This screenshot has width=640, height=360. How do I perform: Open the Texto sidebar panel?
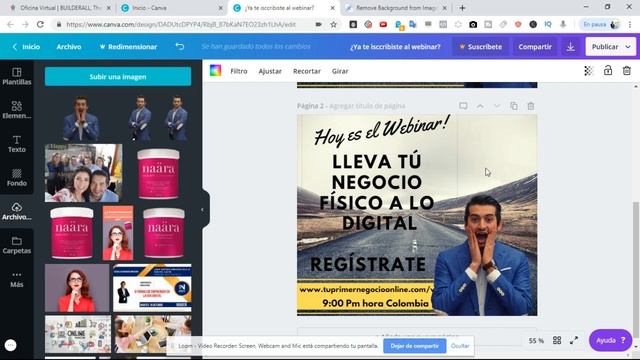(x=16, y=144)
